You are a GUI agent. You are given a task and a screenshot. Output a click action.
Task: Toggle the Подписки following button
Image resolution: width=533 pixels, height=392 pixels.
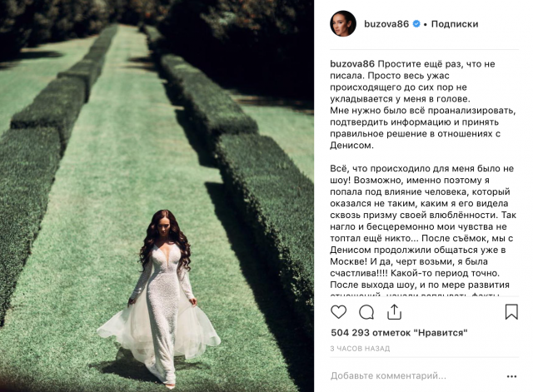tap(455, 24)
